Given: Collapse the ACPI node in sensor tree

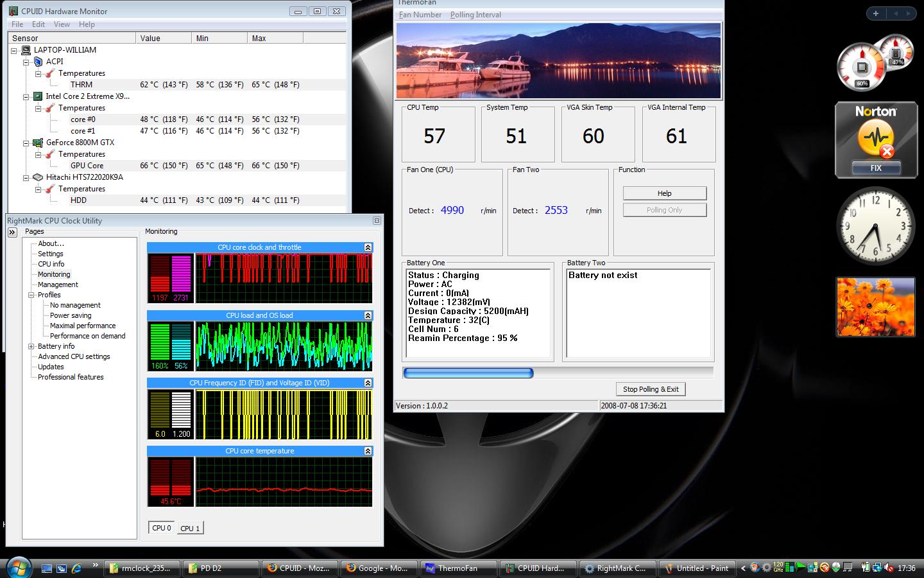Looking at the screenshot, I should click(x=26, y=62).
